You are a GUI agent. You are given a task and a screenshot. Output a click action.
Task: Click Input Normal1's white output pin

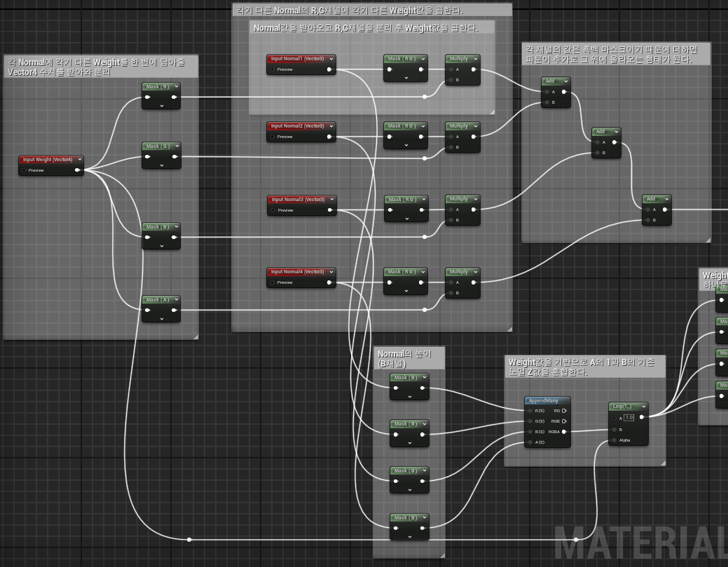click(329, 69)
